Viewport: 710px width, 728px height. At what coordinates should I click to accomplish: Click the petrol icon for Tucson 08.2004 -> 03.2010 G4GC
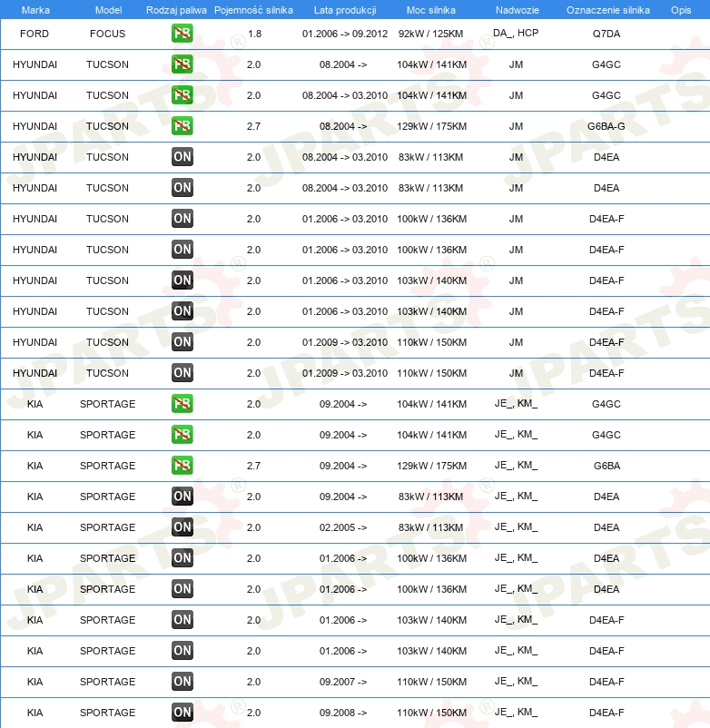point(182,95)
